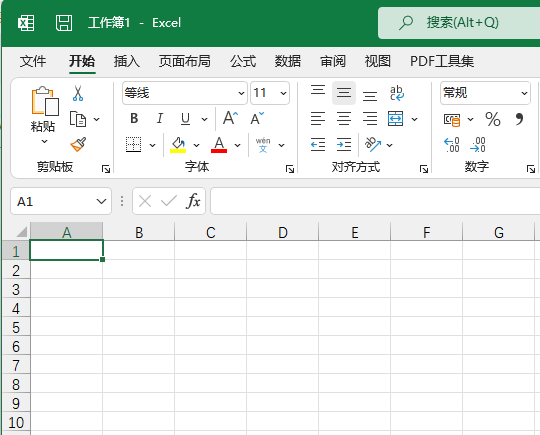
Task: Expand merge cells options arrow
Action: pos(415,119)
